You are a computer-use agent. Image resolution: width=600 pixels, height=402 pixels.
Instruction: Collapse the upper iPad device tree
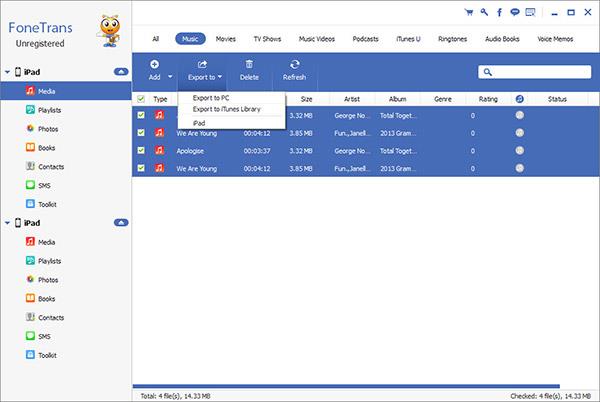click(7, 72)
